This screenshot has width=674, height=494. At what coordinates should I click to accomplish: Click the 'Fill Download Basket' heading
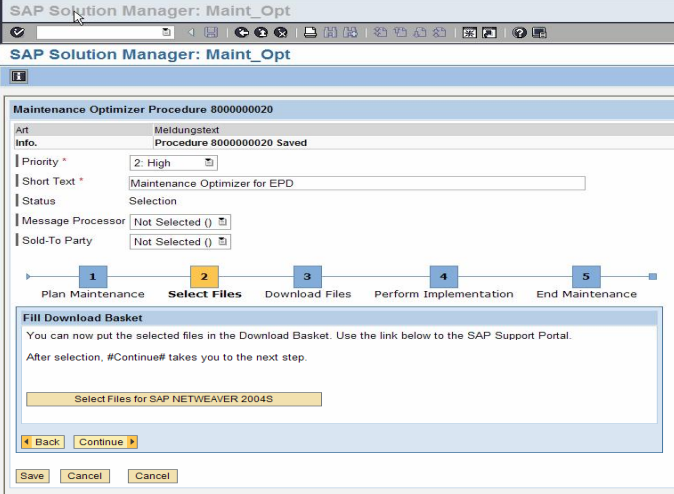point(83,318)
